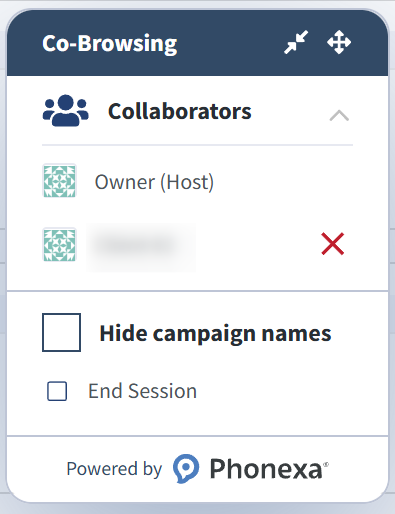Collapse the Collaborators section with chevron

[x=339, y=115]
